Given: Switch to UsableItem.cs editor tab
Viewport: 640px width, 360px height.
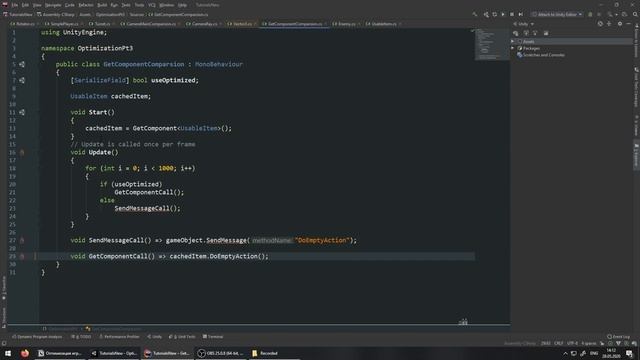Looking at the screenshot, I should [382, 24].
